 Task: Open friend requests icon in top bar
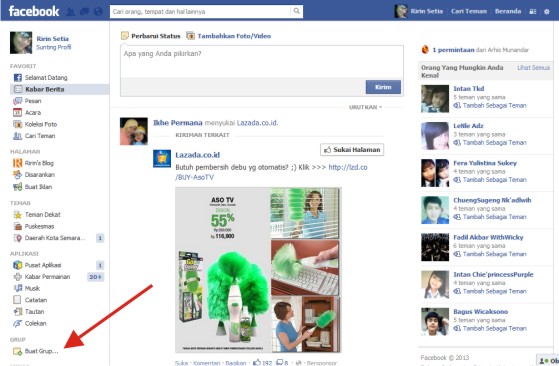coord(71,12)
